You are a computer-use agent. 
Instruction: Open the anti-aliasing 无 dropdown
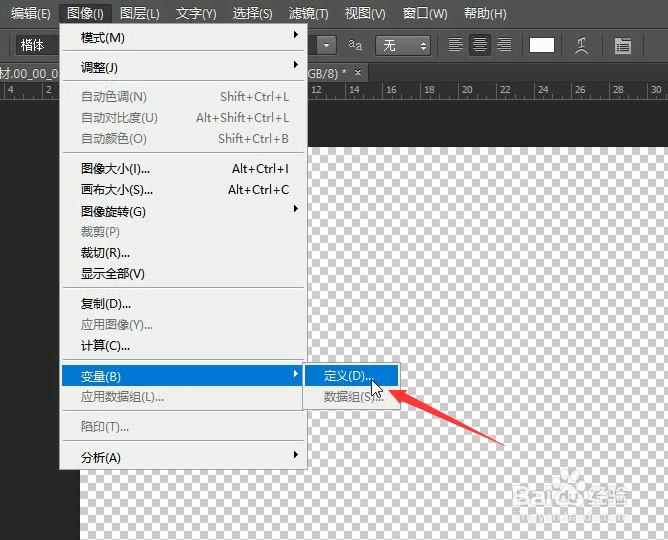coord(403,45)
